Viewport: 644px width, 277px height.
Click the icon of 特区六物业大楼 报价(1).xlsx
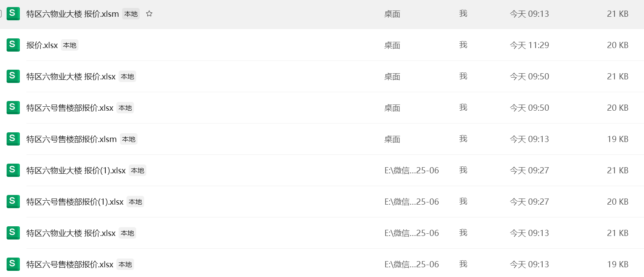(13, 170)
